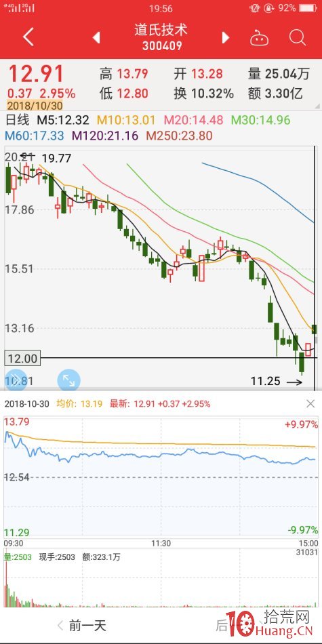Tap the M120:21.16 moving average label
Screen dimensions: 322x644
105,135
